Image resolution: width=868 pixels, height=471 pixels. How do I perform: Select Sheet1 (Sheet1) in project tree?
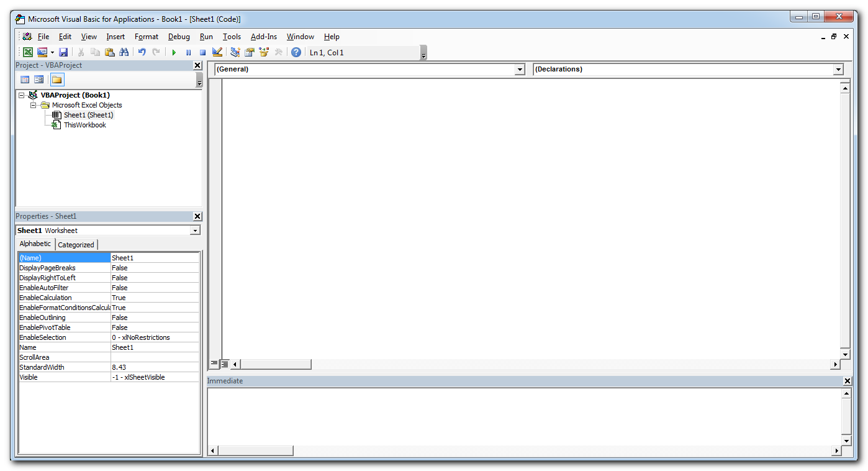click(89, 115)
